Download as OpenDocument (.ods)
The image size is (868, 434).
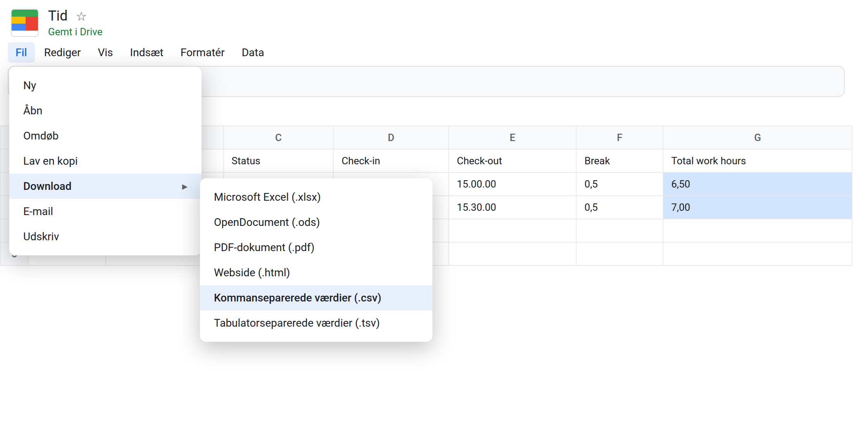click(316, 222)
